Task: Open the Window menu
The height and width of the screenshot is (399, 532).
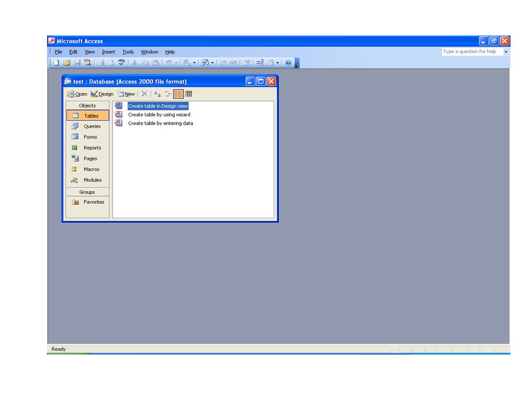Action: [149, 52]
